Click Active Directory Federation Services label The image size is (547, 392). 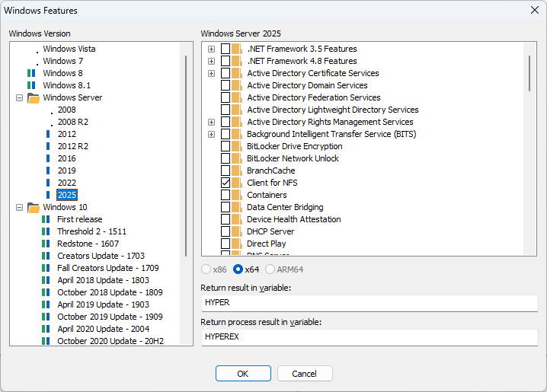coord(314,97)
